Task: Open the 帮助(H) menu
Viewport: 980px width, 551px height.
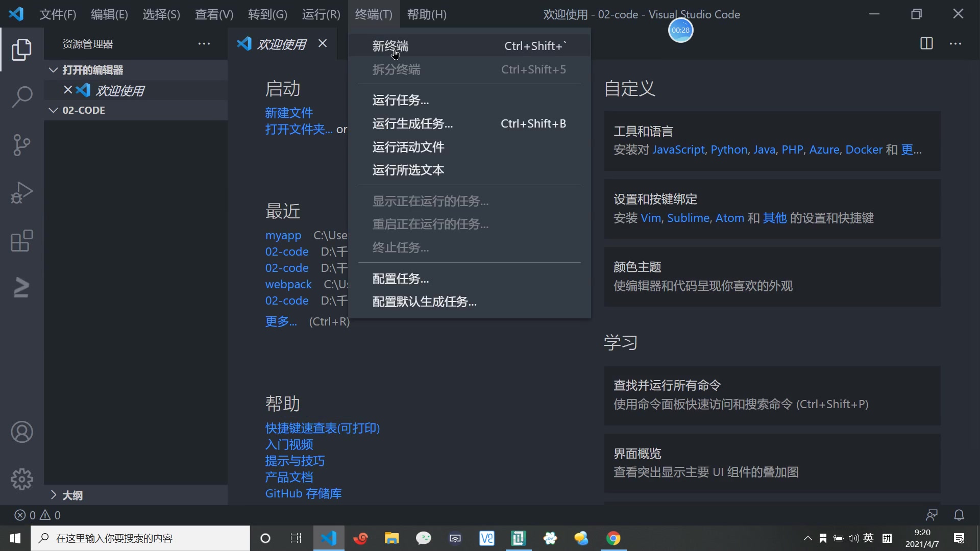Action: click(427, 14)
